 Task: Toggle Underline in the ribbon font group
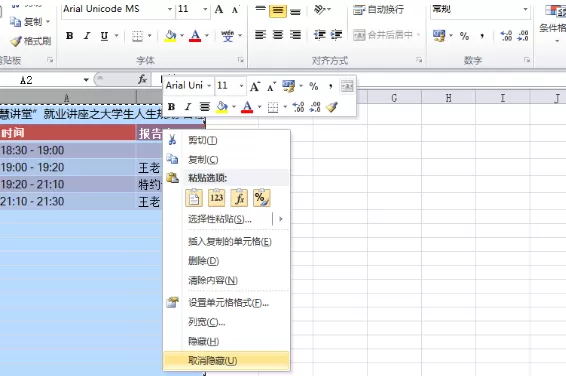104,36
